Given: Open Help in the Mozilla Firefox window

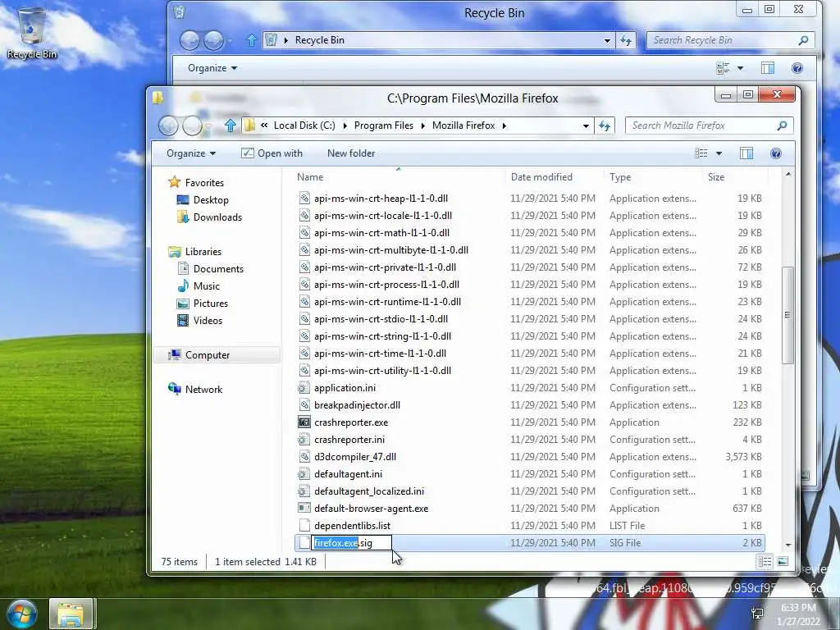Looking at the screenshot, I should pos(776,153).
